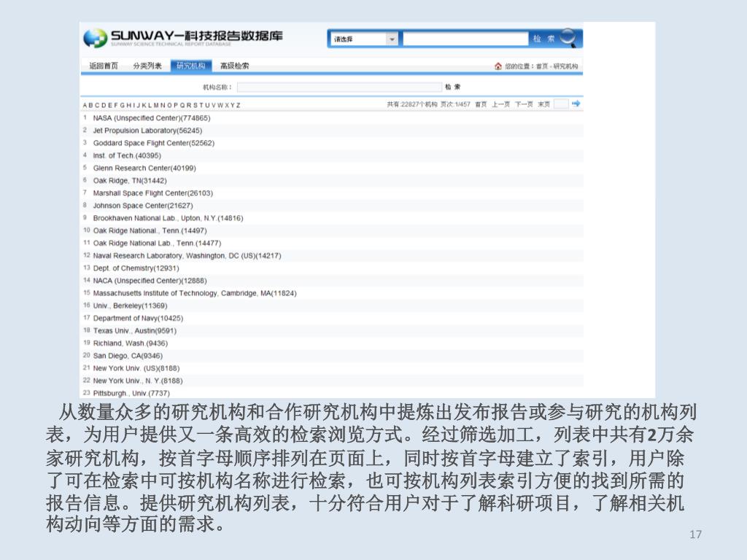
Task: Open Inst. of Tech.(40395) entry
Action: click(x=127, y=156)
